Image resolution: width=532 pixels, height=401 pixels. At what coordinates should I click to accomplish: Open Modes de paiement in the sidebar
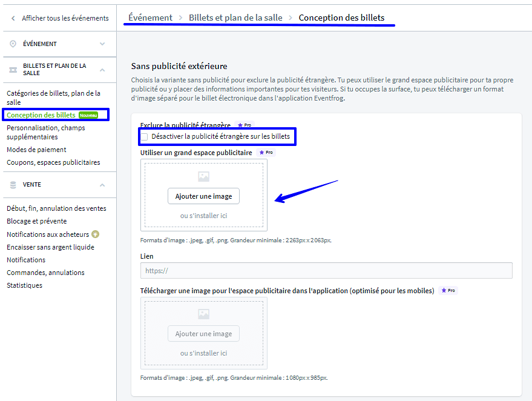tap(36, 150)
